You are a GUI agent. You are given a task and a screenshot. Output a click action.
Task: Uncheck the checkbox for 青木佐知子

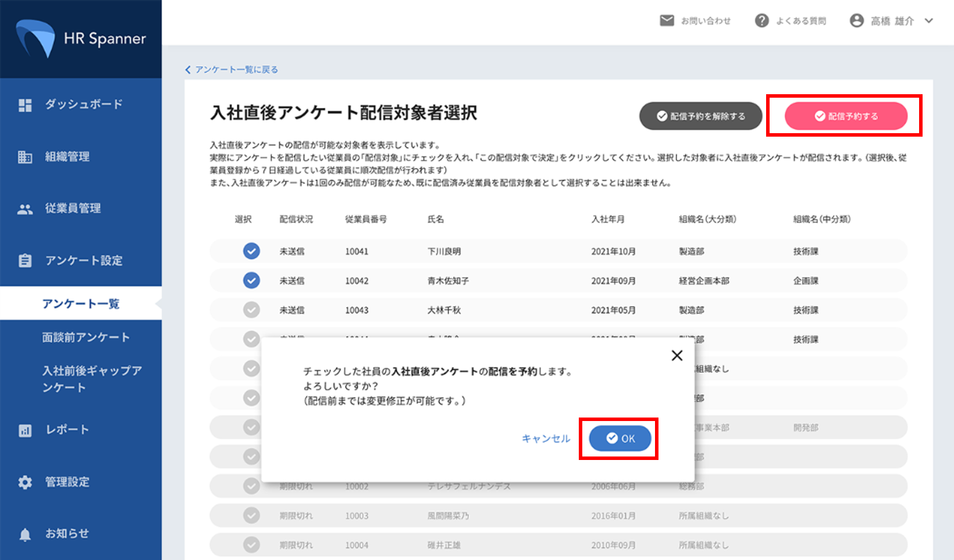[x=251, y=281]
